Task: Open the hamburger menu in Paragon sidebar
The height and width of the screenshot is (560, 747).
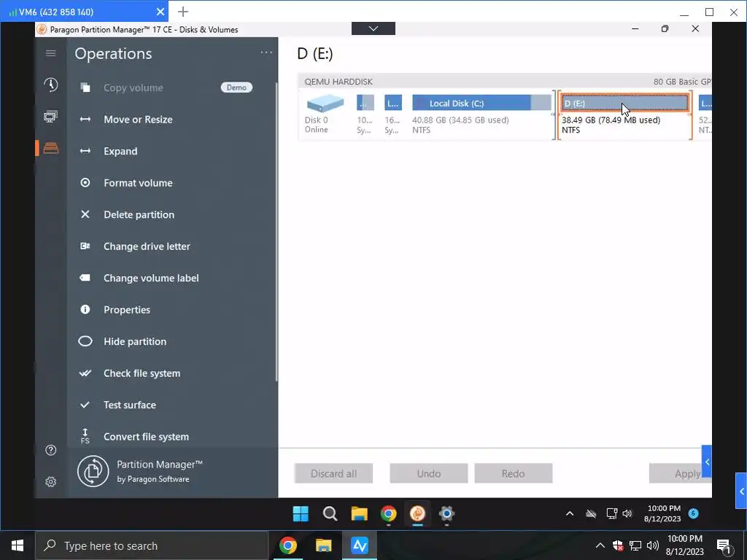Action: click(x=50, y=53)
